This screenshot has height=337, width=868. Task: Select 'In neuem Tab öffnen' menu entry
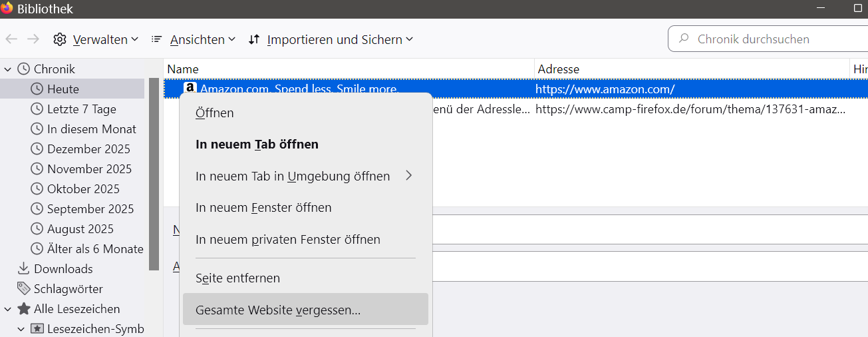257,144
